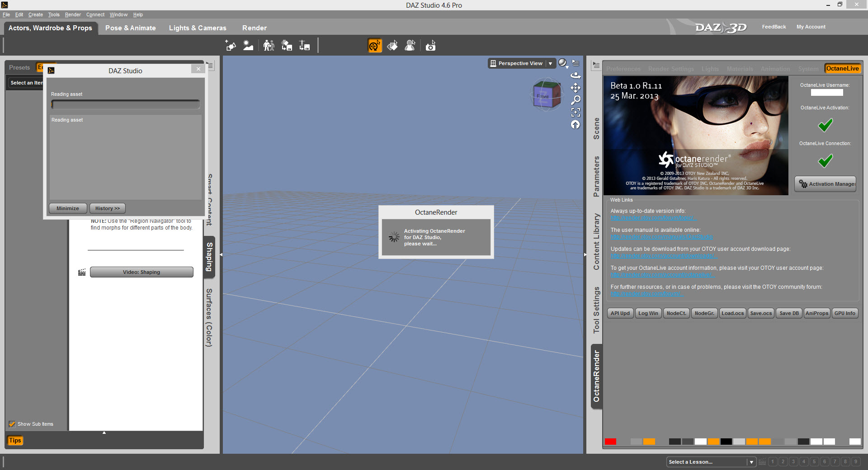The height and width of the screenshot is (470, 868).
Task: Click the viewport zoom magnifier icon
Action: (576, 100)
